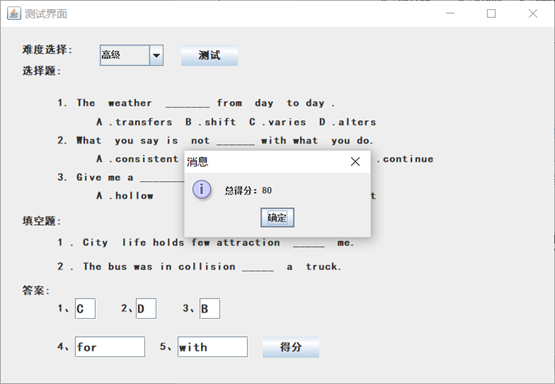Click the info icon in the 消息 dialog
This screenshot has height=384, width=555.
pyautogui.click(x=202, y=189)
